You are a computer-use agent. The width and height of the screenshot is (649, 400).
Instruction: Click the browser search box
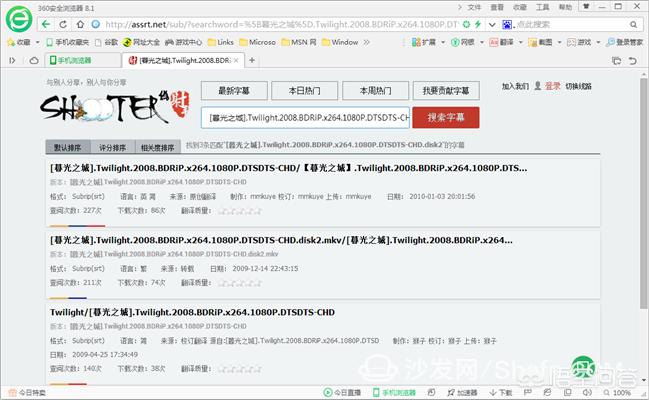(571, 24)
